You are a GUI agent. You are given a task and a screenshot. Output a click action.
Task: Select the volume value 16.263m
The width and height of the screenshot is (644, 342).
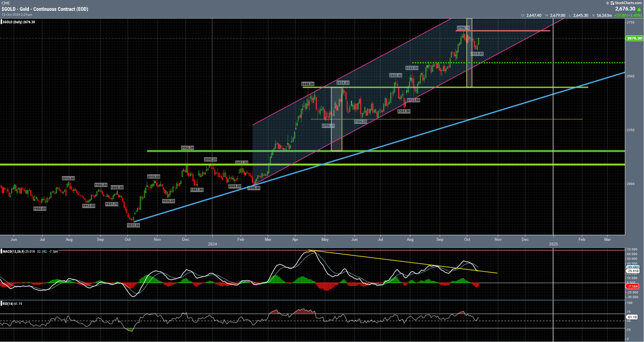click(x=604, y=15)
